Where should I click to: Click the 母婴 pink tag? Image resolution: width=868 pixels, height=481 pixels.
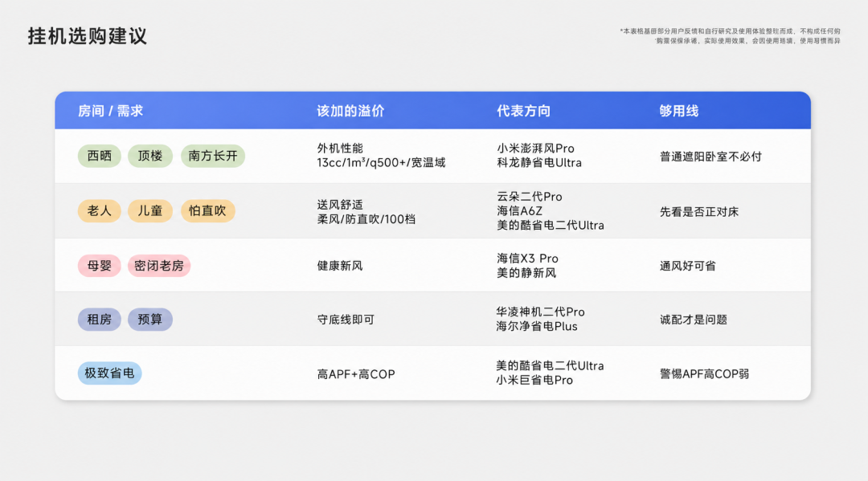pyautogui.click(x=99, y=265)
